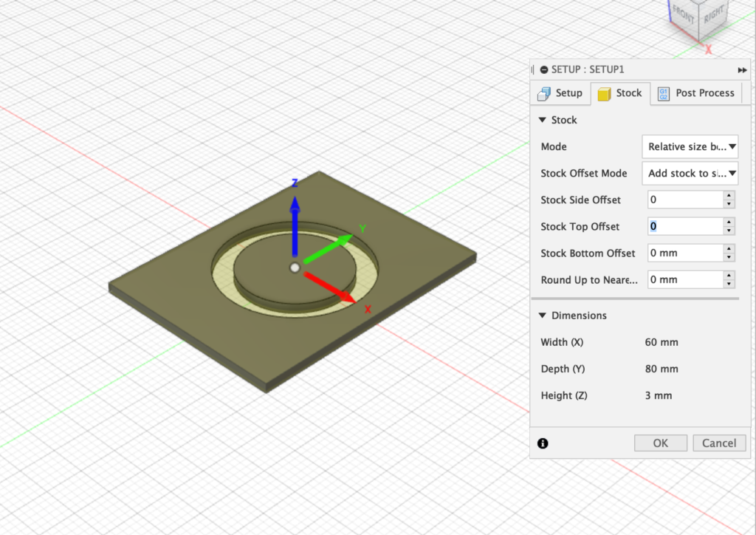Click the double-arrow expand icon in dialog header
The height and width of the screenshot is (535, 756).
(742, 70)
